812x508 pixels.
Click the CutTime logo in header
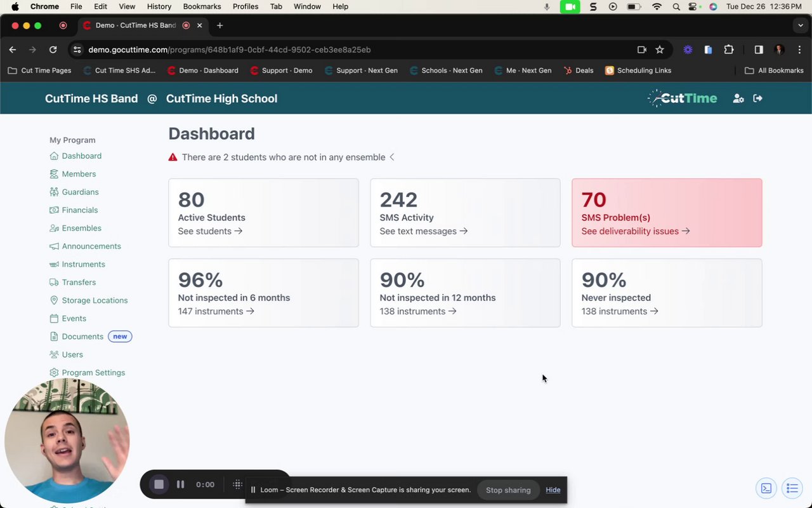coord(682,98)
